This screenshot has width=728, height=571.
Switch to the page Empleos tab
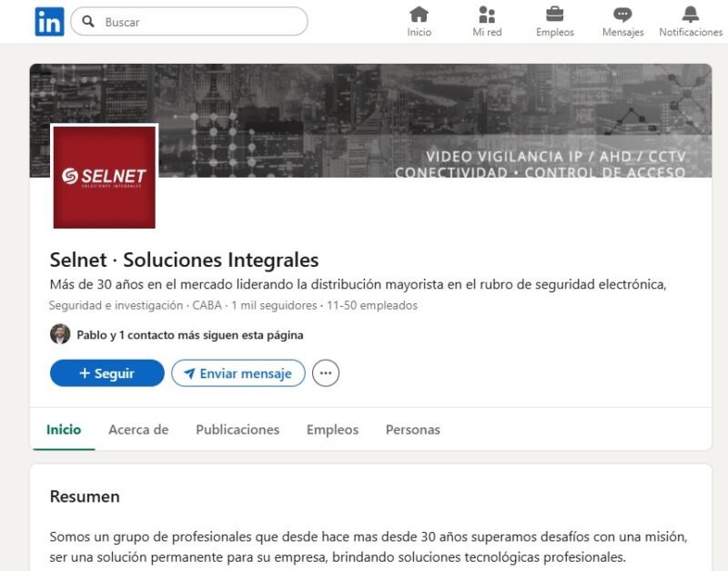332,430
